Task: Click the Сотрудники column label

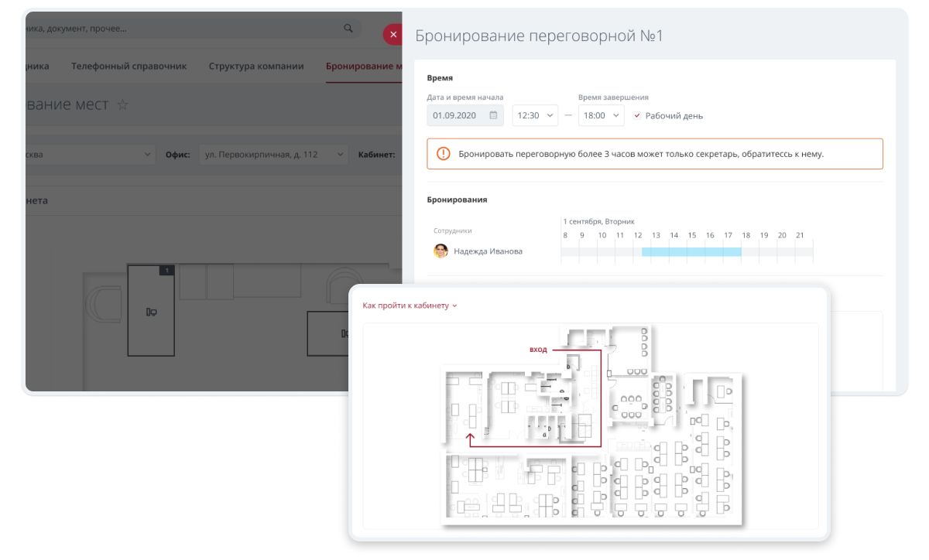Action: (453, 230)
